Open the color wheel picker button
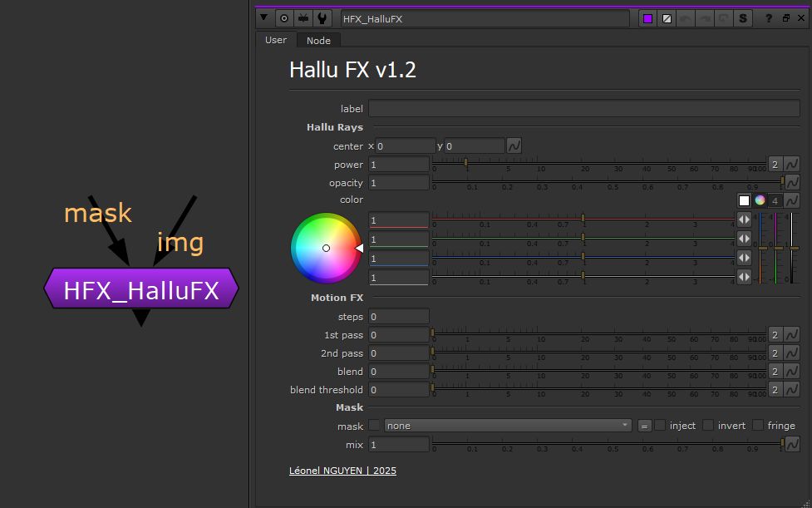 pyautogui.click(x=760, y=200)
